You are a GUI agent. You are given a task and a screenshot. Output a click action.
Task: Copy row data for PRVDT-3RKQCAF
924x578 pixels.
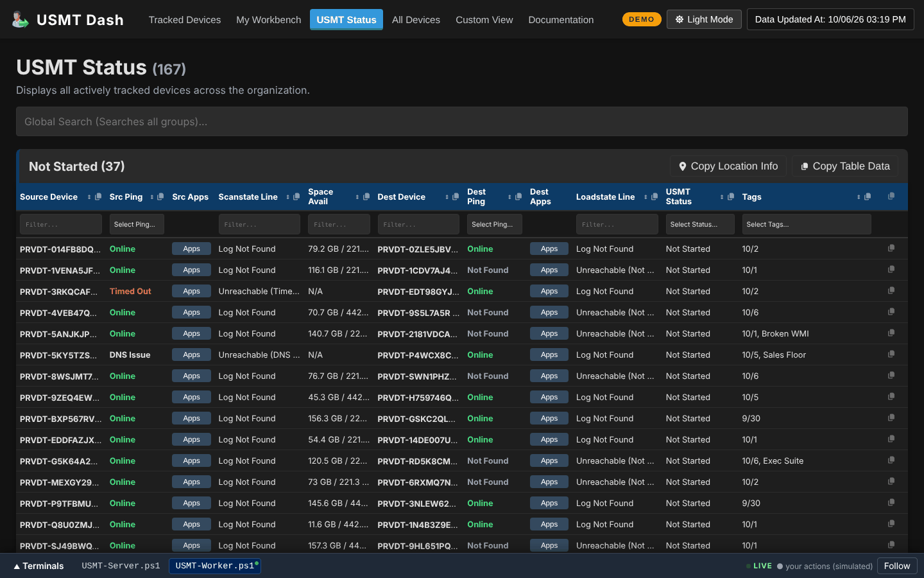pos(891,291)
